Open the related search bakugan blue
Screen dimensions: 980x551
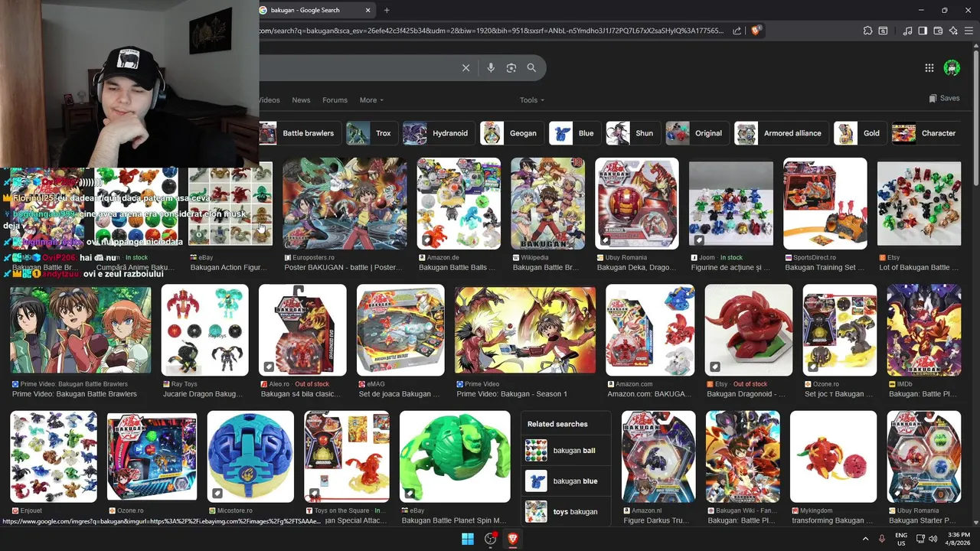[566, 481]
